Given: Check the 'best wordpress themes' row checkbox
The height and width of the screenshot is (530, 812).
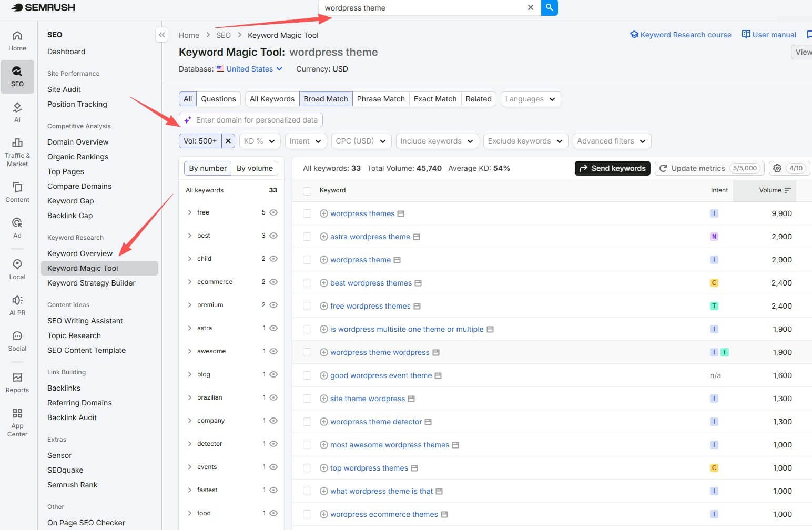Looking at the screenshot, I should [307, 283].
